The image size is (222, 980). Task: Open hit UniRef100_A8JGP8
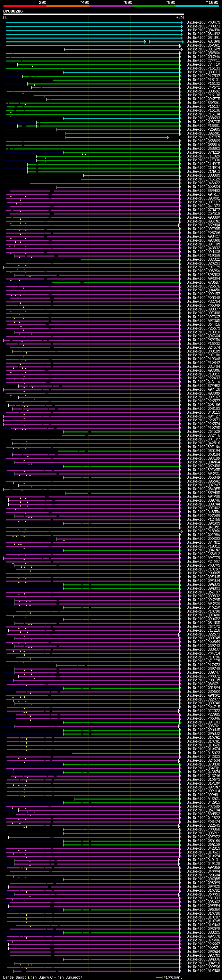pyautogui.click(x=203, y=42)
